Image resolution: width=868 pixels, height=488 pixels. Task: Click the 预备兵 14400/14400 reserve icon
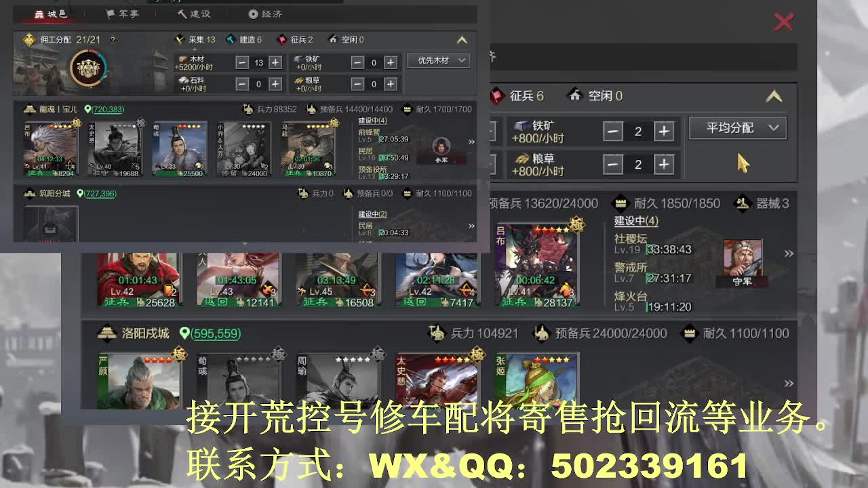[311, 109]
